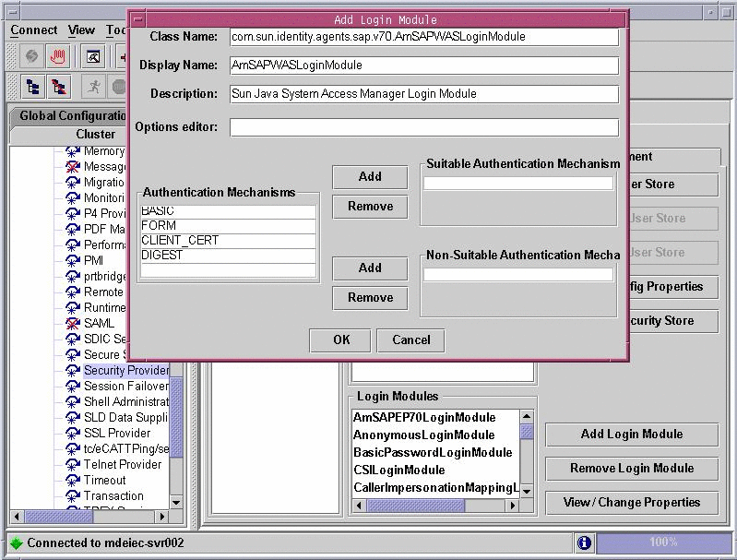Click Add for Suitable Authentication Mechanisms

click(x=370, y=177)
